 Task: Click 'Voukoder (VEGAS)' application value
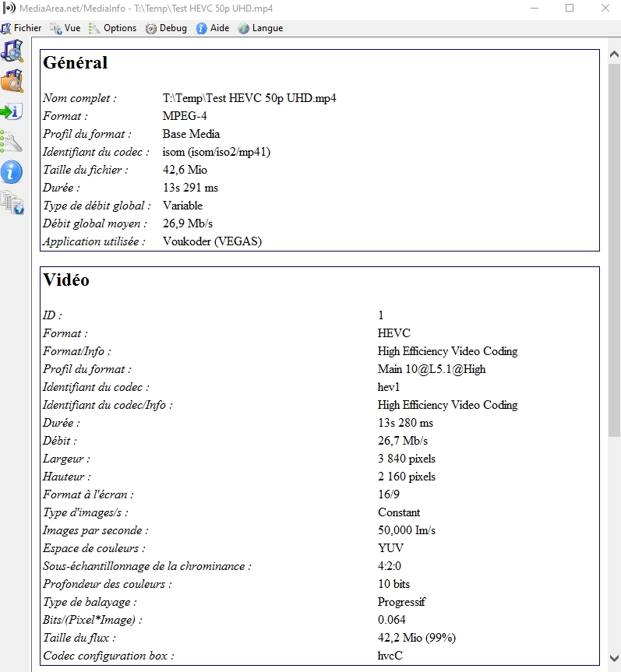pos(212,241)
